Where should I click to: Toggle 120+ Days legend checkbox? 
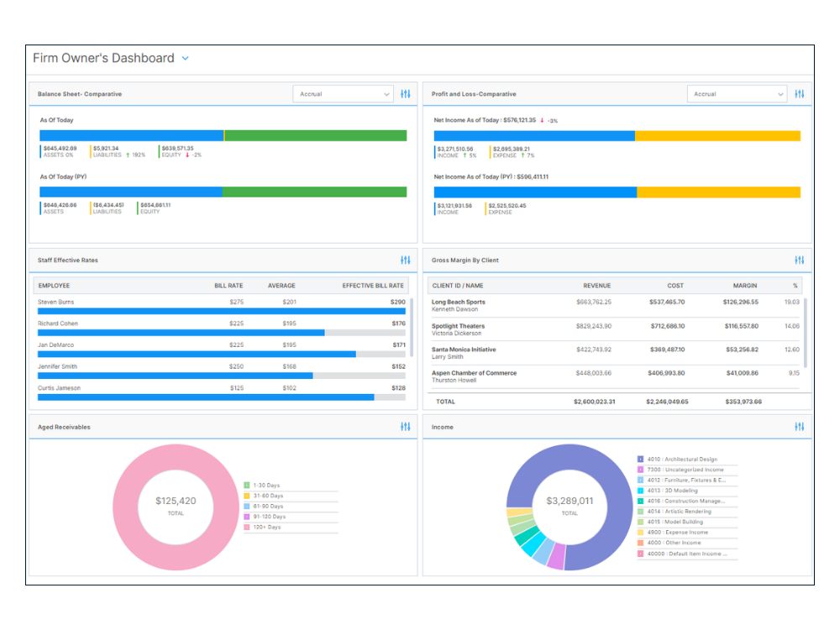click(247, 528)
